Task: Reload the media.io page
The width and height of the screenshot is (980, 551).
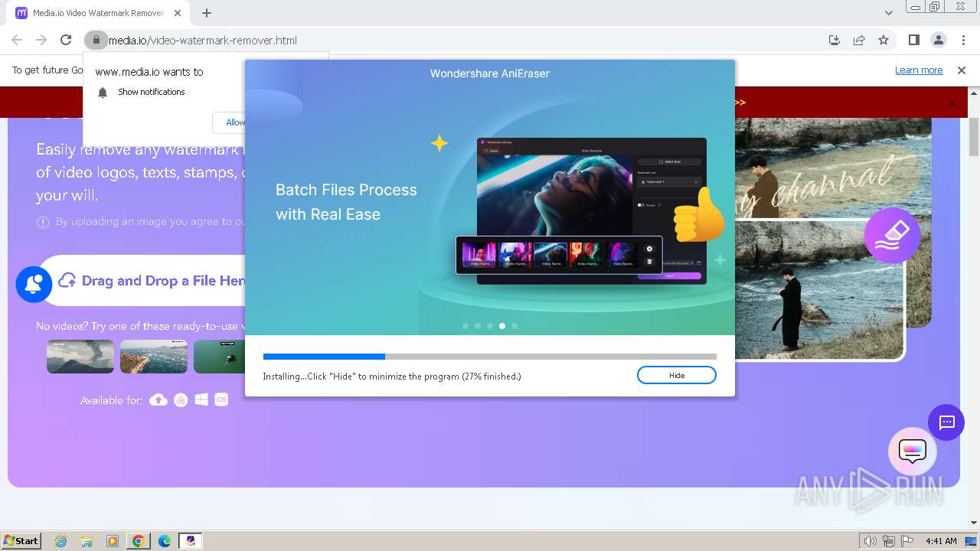Action: (66, 40)
